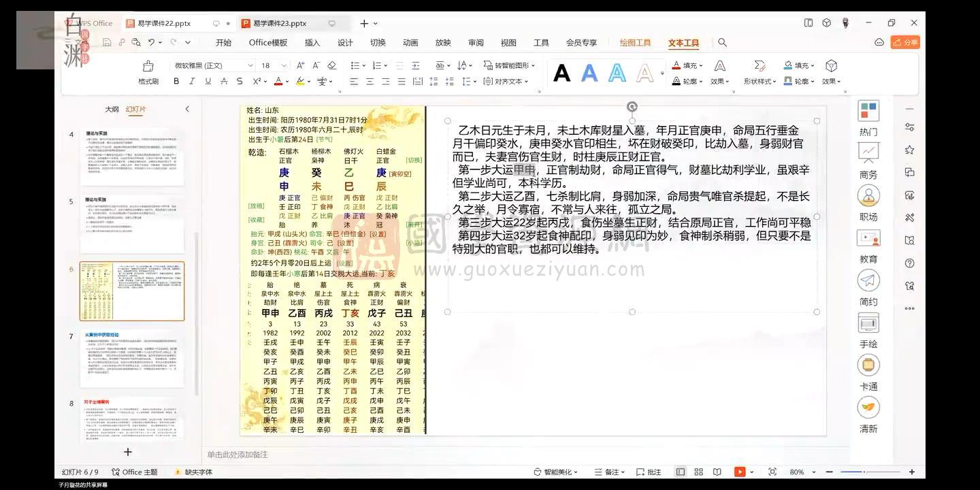
Task: Start slideshow with red play icon
Action: coord(740,472)
